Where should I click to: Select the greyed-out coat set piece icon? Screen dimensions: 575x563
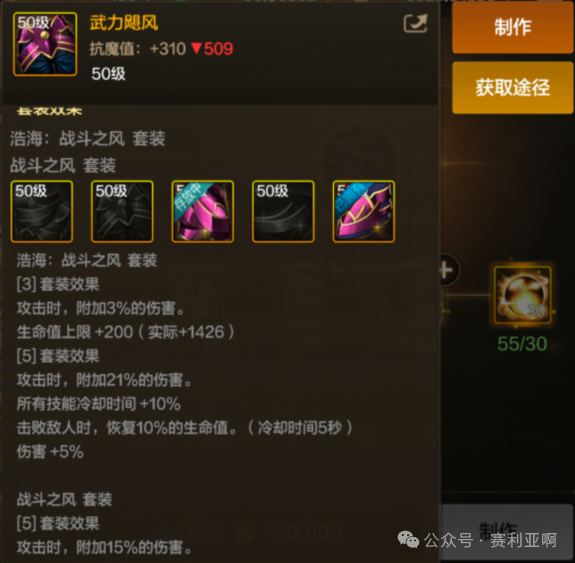click(42, 211)
